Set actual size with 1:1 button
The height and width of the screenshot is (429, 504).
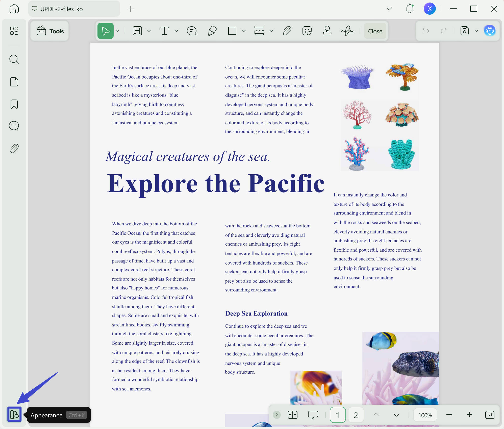pyautogui.click(x=490, y=415)
